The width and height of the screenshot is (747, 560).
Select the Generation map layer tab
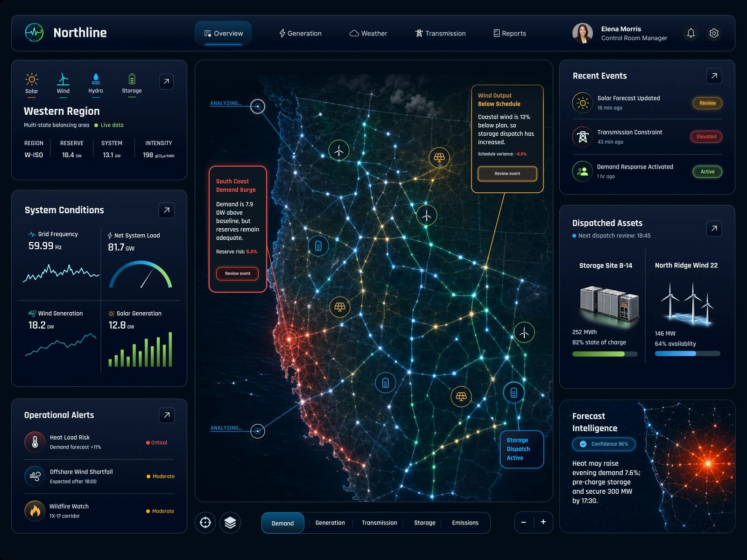pos(330,523)
